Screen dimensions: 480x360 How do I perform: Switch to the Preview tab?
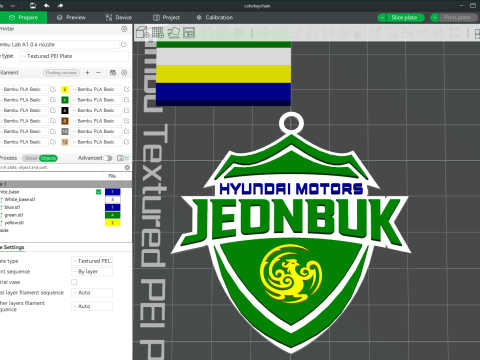[71, 18]
